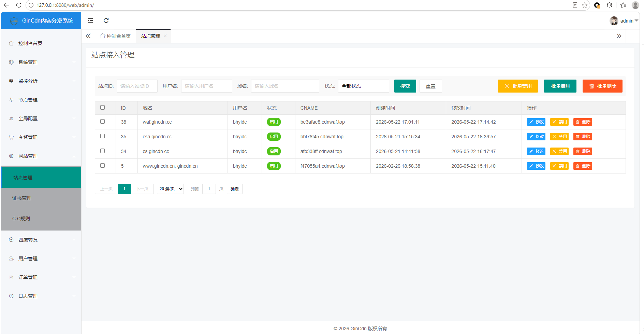Click the 日志管理 clock icon
Screen dimensions: 644x334
pos(11,296)
